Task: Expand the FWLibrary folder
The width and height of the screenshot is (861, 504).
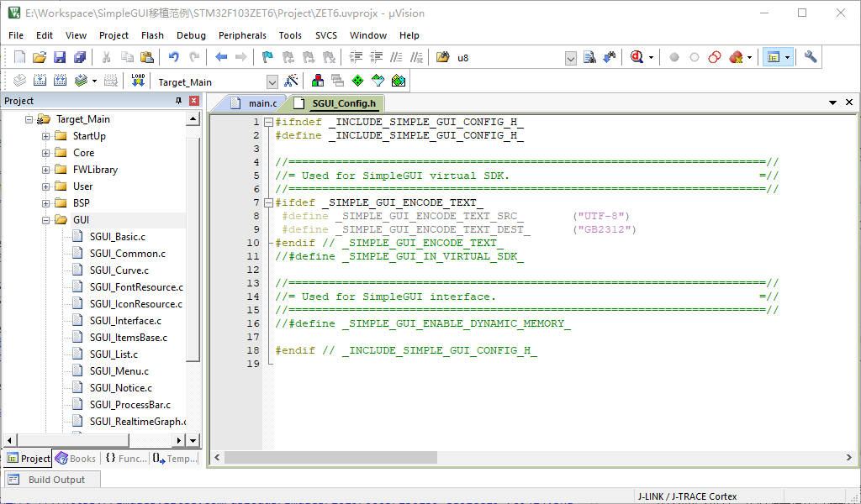Action: click(x=46, y=170)
